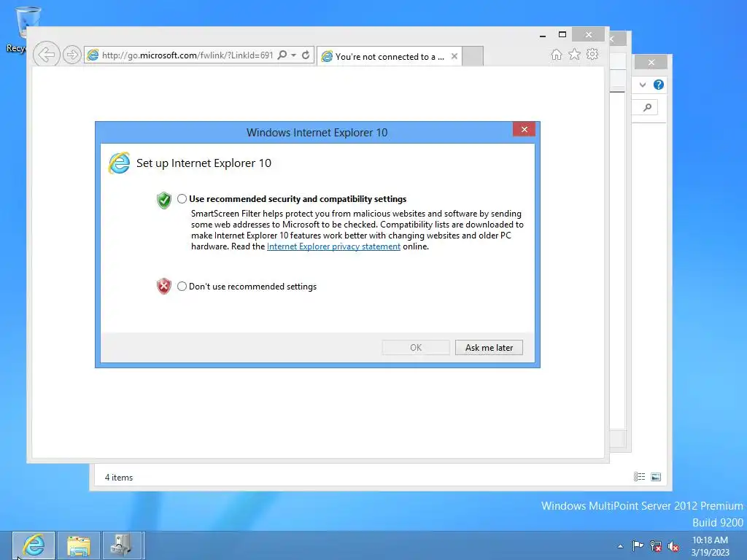Expand the address bar autocomplete dropdown arrow
Screen dimensions: 747x560
click(293, 55)
